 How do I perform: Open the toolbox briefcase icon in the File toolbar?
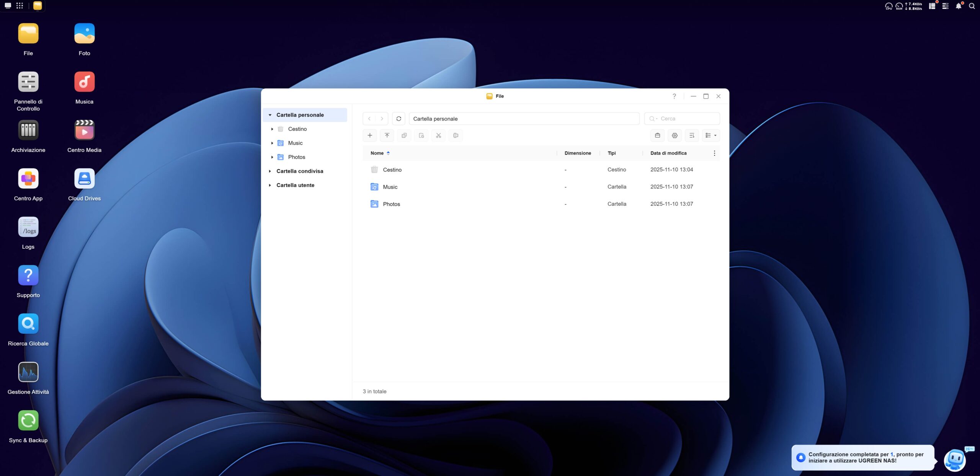pyautogui.click(x=658, y=135)
